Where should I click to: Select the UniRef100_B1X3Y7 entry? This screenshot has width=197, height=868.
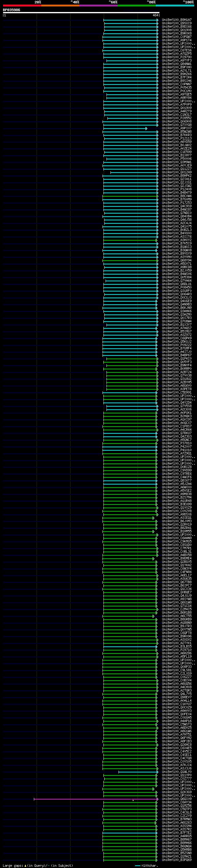coord(177,325)
